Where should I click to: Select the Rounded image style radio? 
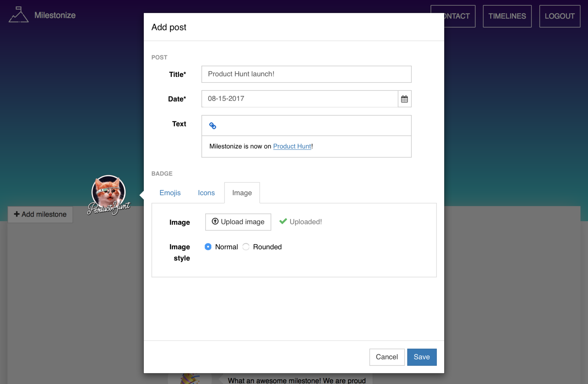pos(246,247)
